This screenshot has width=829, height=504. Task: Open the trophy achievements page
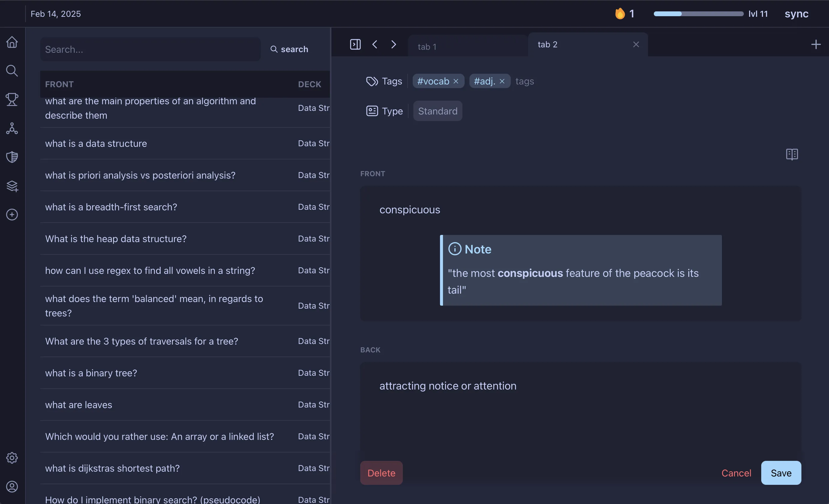click(12, 99)
